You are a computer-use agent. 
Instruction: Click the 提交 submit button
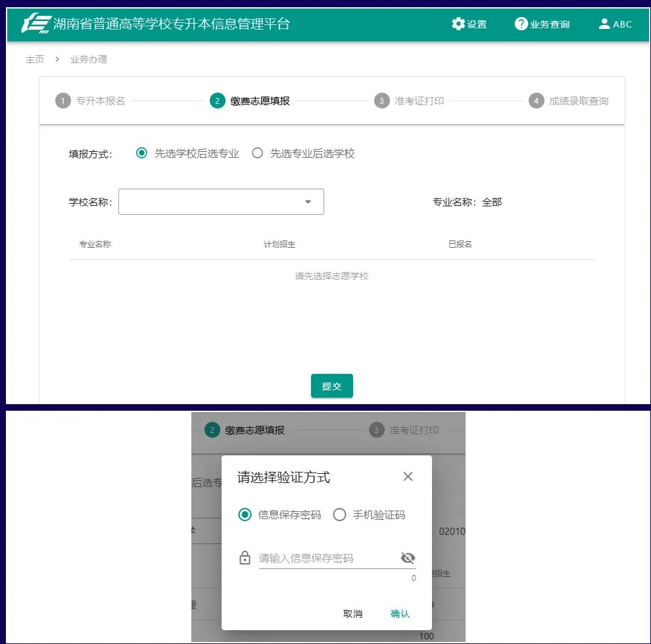point(331,386)
